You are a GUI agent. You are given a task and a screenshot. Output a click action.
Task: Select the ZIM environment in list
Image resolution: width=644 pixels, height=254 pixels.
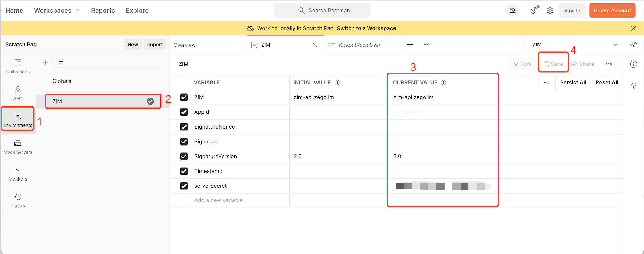point(103,101)
